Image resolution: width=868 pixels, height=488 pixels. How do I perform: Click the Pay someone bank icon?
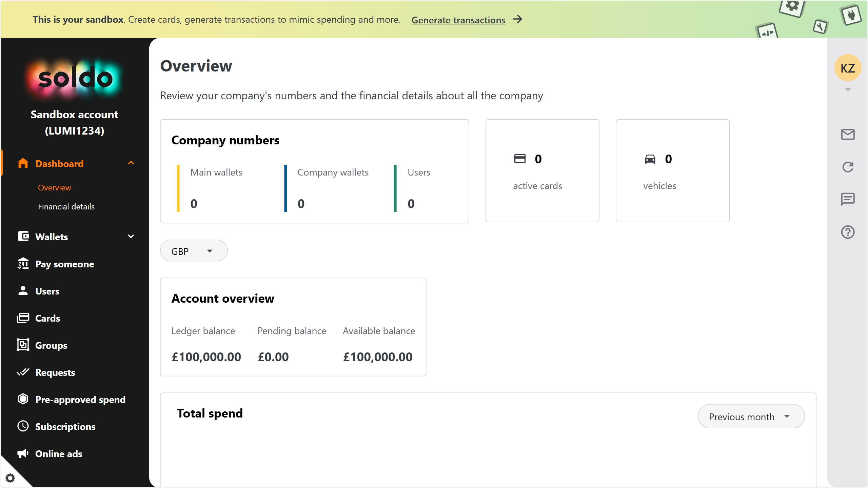(23, 264)
